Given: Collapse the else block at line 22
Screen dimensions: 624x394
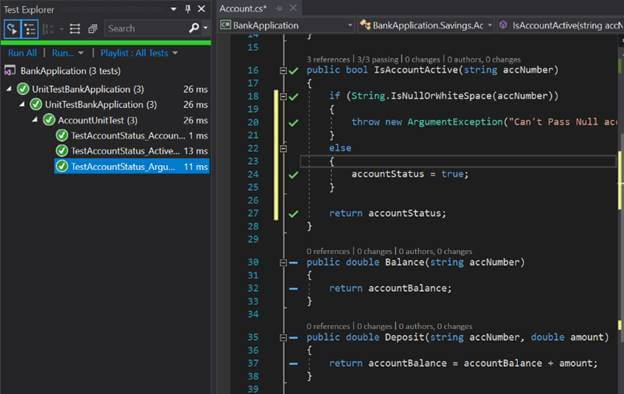Looking at the screenshot, I should [283, 148].
